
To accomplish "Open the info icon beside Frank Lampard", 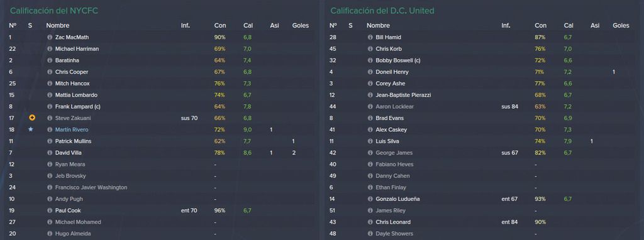I will click(50, 107).
